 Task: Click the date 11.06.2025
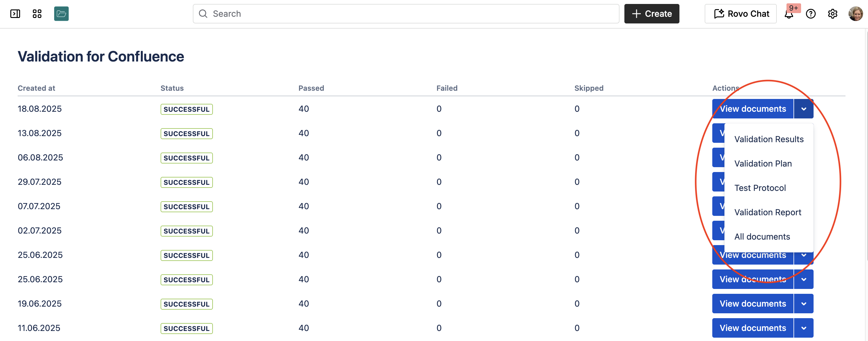point(39,328)
